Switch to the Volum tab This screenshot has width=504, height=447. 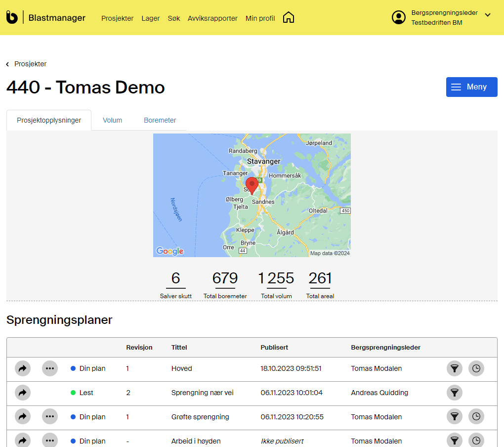[112, 120]
